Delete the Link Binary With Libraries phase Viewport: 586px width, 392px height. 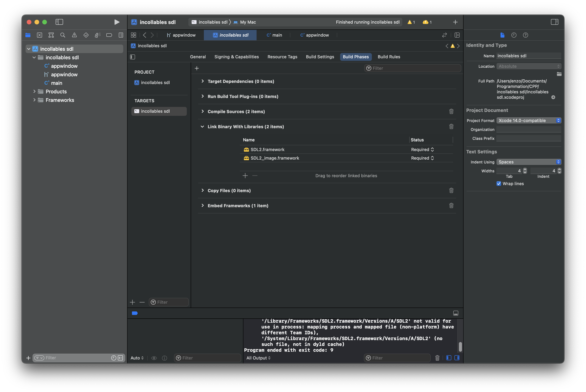(451, 126)
